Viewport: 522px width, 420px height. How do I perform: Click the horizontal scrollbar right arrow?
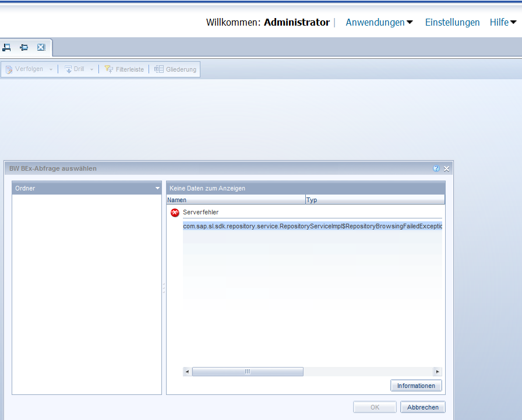[438, 372]
